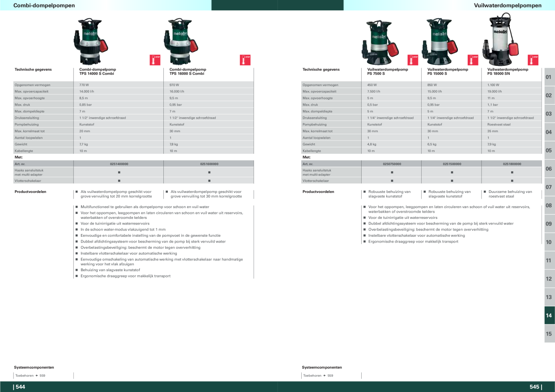Screen dimensions: 555x392
Task: Select article number 0250750000
Action: point(392,164)
